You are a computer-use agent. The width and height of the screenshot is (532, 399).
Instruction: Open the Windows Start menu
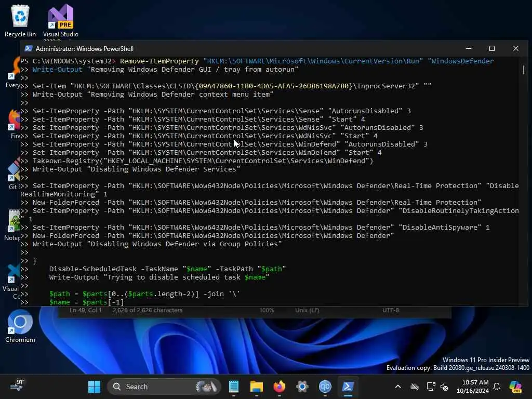point(94,387)
